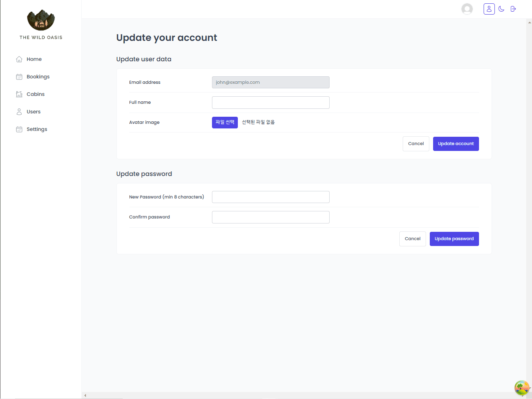Click the Users person icon
The image size is (532, 399).
coord(19,112)
